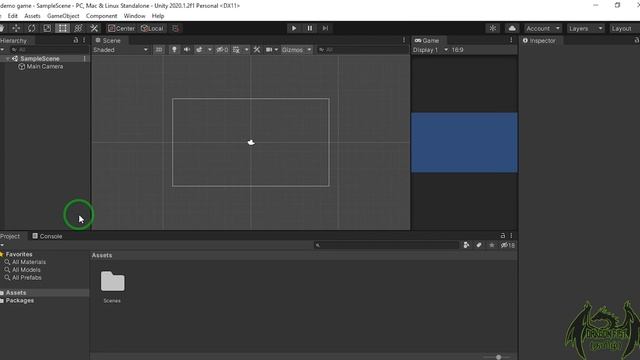Adjust the asset icon size slider
640x360 pixels.
498,357
